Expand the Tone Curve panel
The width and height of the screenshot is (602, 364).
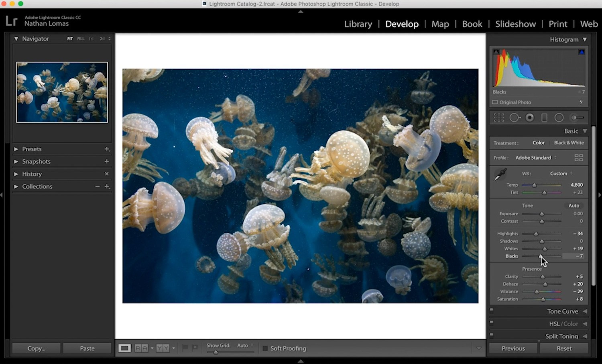point(563,311)
